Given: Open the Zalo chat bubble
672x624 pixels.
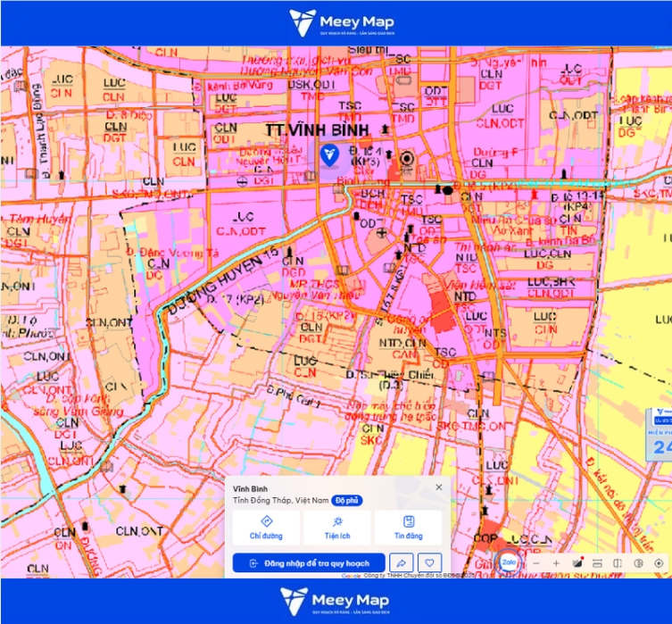Looking at the screenshot, I should [x=509, y=562].
